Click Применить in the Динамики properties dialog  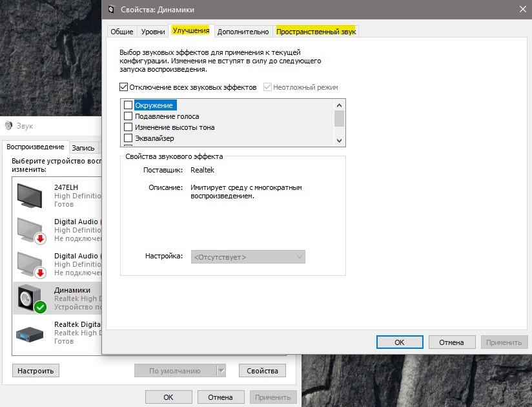(x=504, y=342)
